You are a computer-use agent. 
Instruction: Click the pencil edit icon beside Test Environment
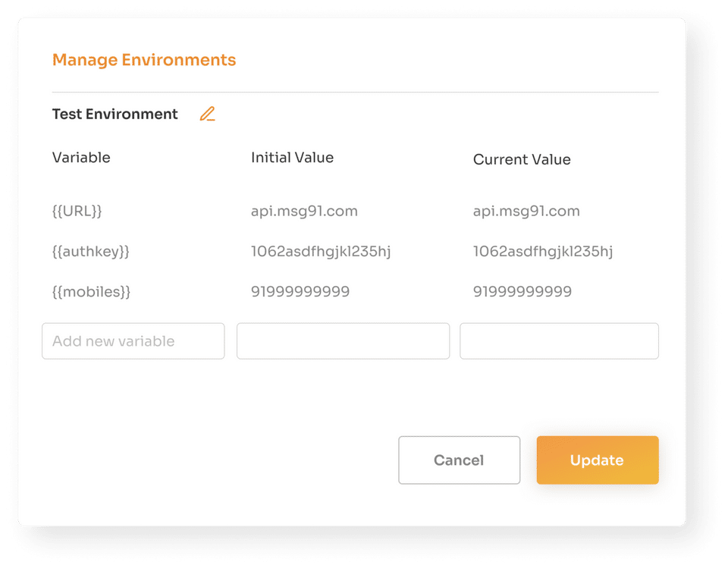pyautogui.click(x=208, y=115)
